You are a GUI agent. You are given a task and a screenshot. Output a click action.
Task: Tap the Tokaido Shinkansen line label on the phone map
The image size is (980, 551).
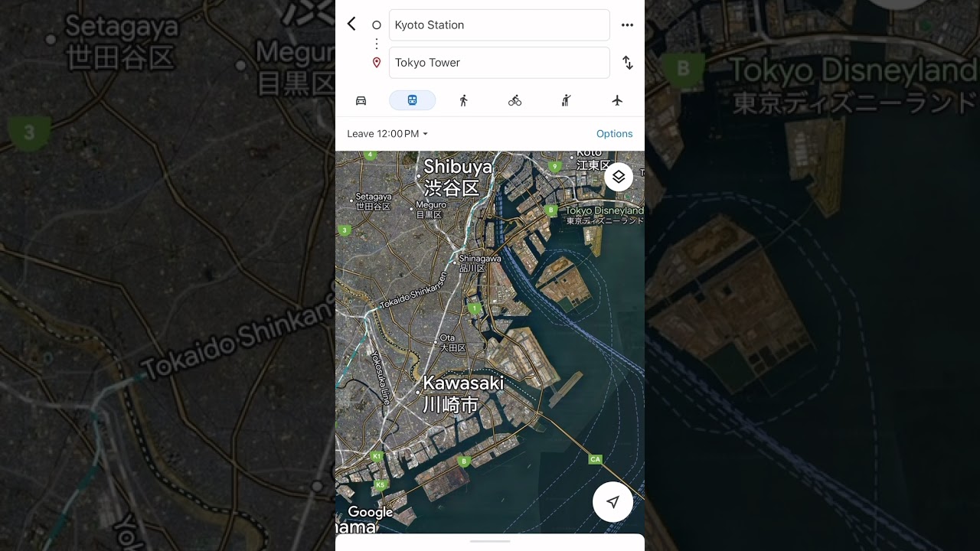(x=413, y=289)
